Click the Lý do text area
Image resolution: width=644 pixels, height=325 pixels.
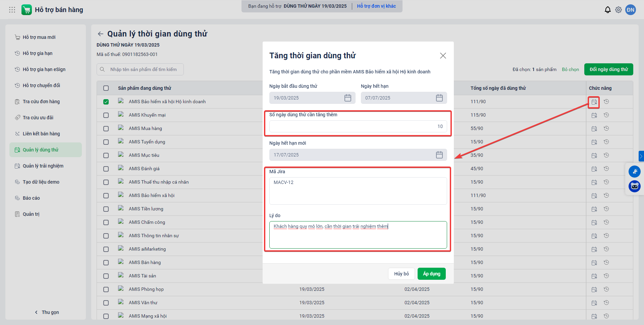[x=358, y=235]
